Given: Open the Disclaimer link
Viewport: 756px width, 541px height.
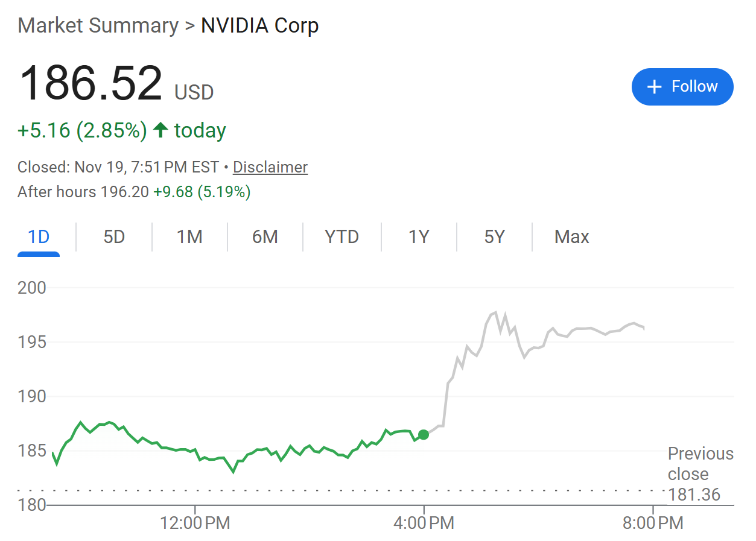Looking at the screenshot, I should coord(270,167).
